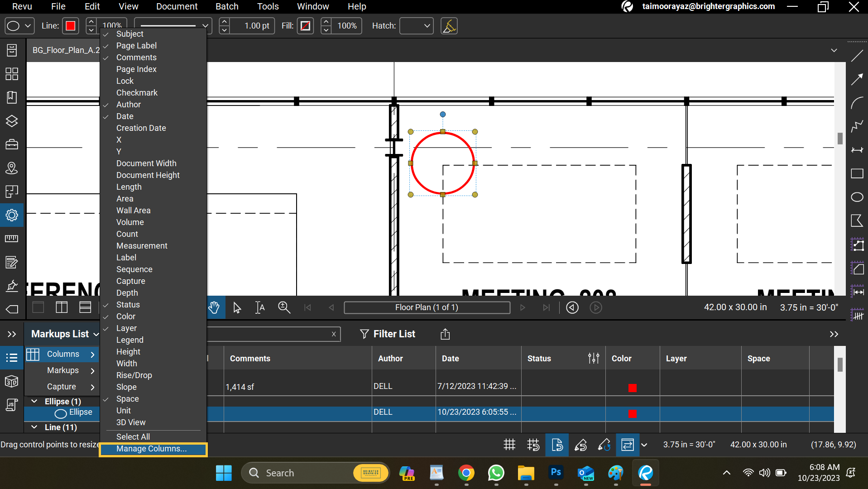Open the Tool Chest panel
This screenshot has width=868, height=489.
pos(11,144)
